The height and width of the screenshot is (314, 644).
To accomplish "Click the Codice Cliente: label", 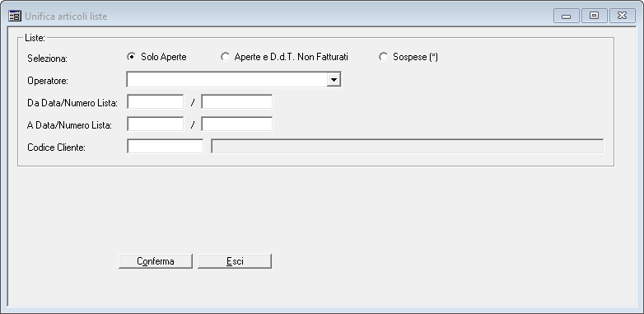I will pyautogui.click(x=56, y=148).
